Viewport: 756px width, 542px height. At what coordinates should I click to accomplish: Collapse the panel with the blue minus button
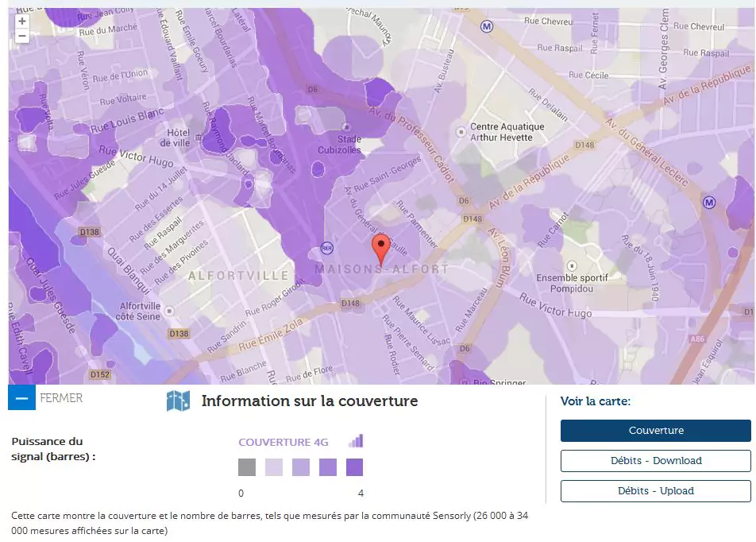click(21, 397)
